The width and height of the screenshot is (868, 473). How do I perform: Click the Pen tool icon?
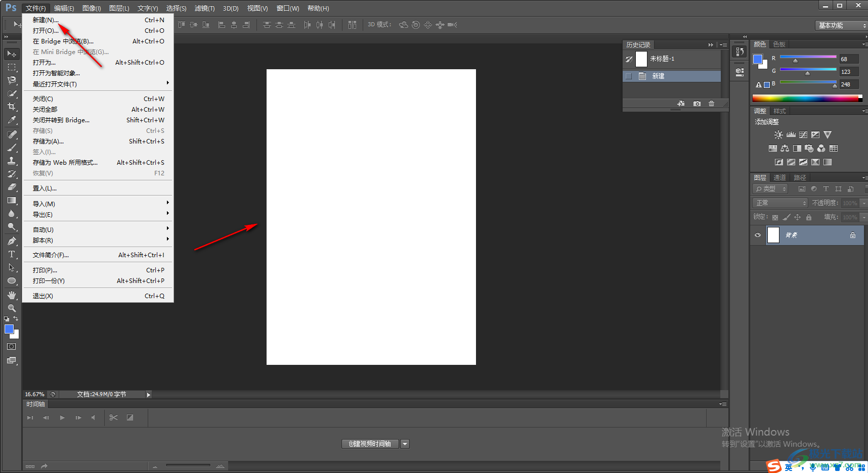pos(12,241)
